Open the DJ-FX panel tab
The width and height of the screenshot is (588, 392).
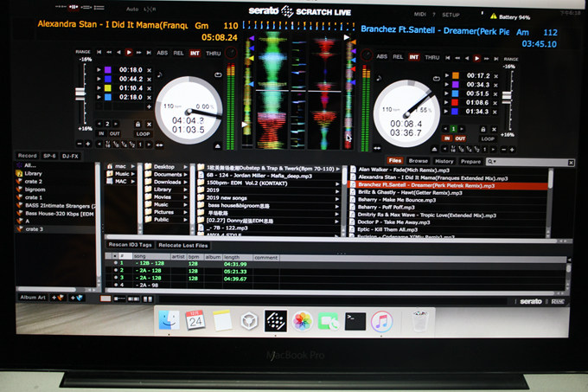70,156
